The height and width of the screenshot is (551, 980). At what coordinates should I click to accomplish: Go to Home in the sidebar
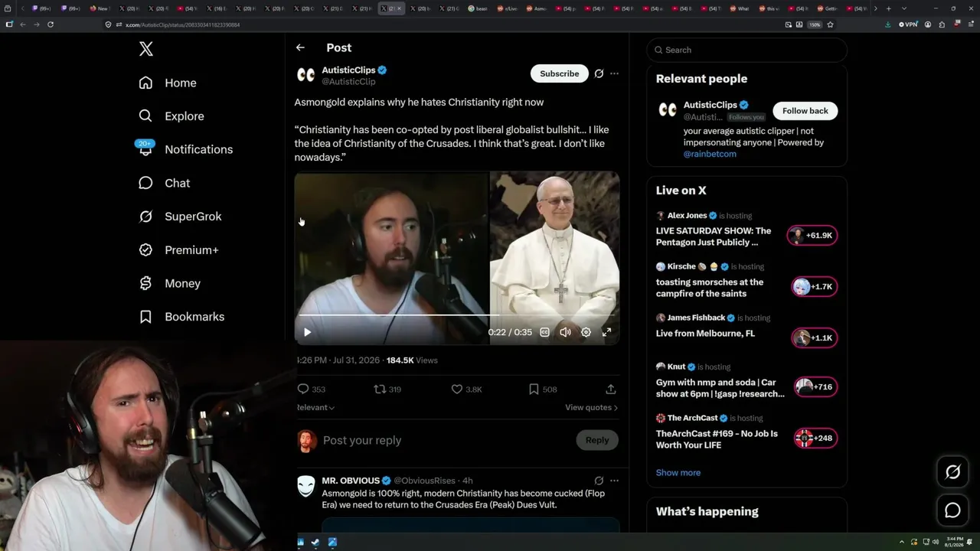168,83
